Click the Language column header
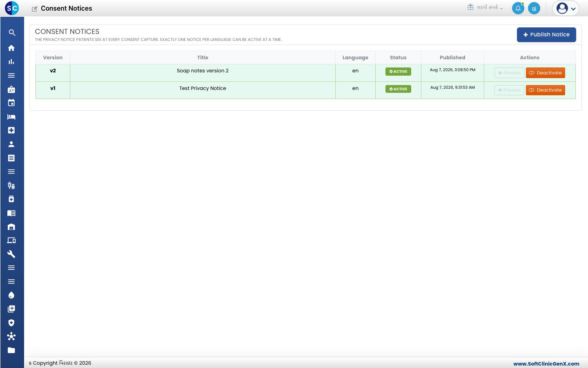The height and width of the screenshot is (368, 588). pyautogui.click(x=355, y=58)
